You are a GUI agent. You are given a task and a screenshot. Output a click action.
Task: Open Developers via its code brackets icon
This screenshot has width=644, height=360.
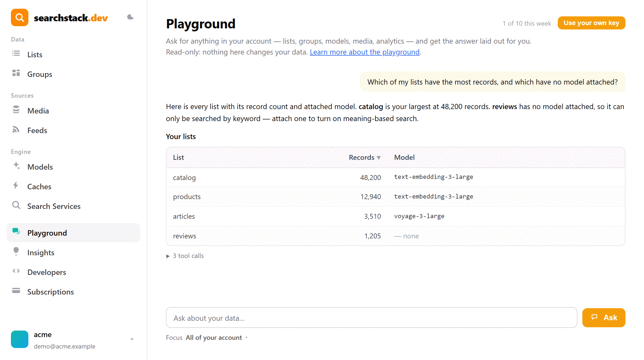pyautogui.click(x=16, y=271)
